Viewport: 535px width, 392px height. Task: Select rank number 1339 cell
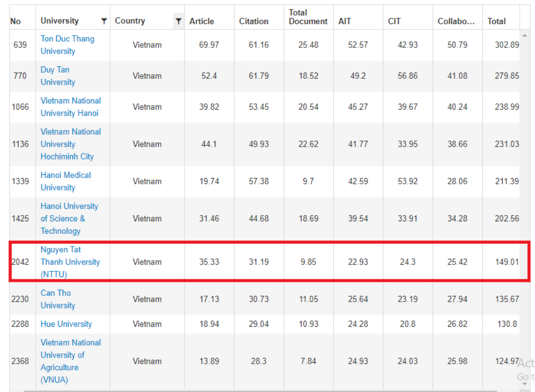[x=20, y=181]
